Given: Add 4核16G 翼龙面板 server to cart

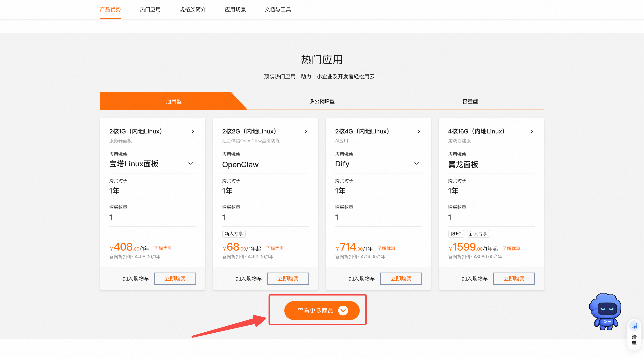Looking at the screenshot, I should click(475, 279).
